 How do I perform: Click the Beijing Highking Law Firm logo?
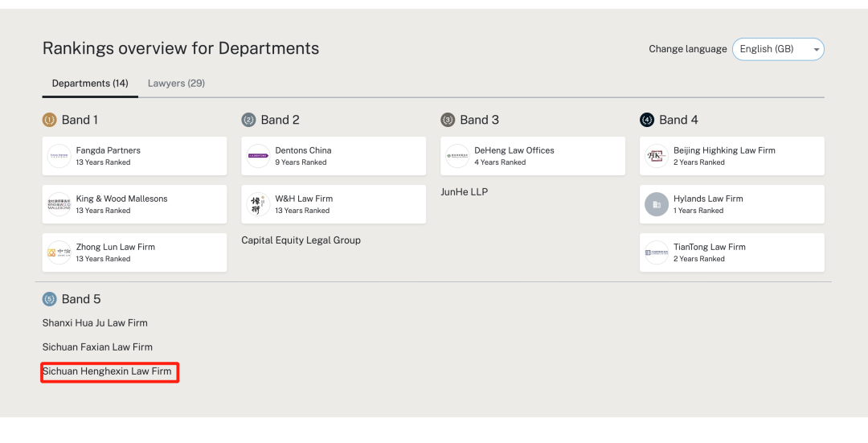pyautogui.click(x=657, y=156)
